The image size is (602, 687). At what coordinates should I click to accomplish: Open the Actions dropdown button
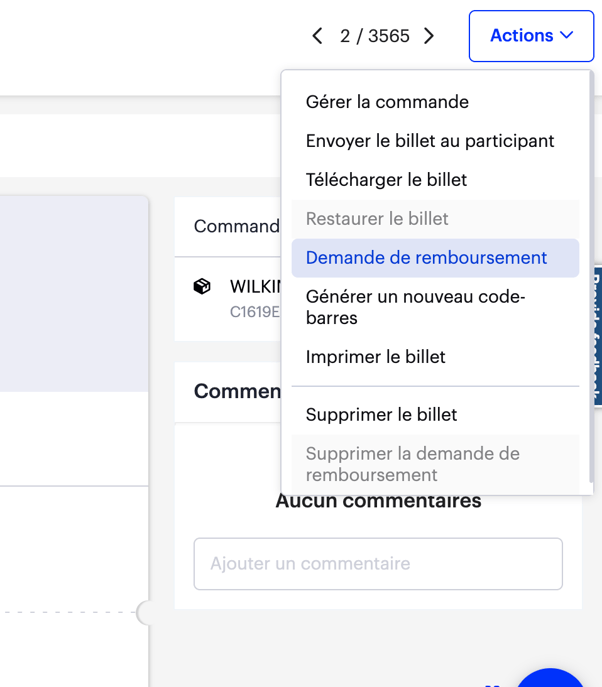click(x=531, y=36)
